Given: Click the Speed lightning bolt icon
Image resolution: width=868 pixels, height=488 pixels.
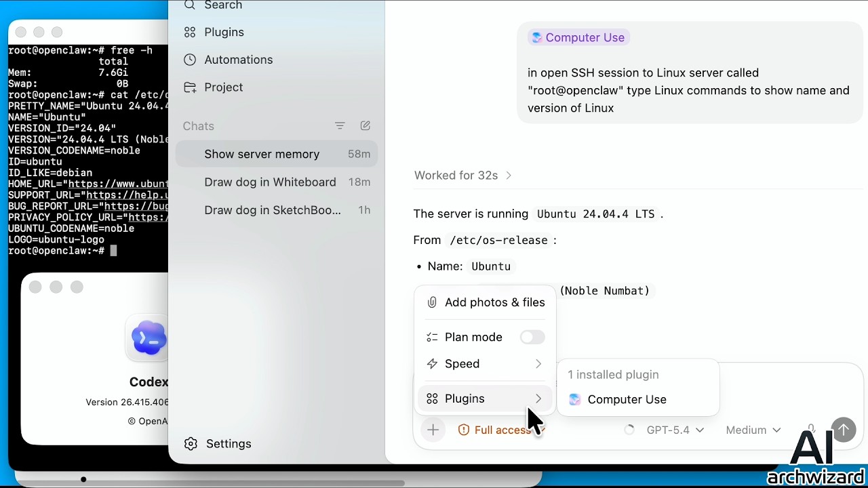Looking at the screenshot, I should click(432, 364).
